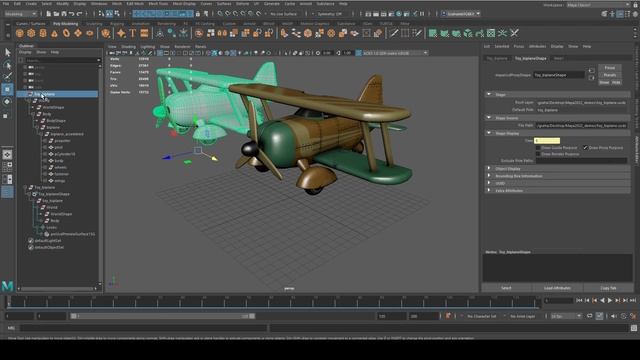Screen dimensions: 640x360
Task: Click the Undo arrow icon
Action: pos(72,14)
